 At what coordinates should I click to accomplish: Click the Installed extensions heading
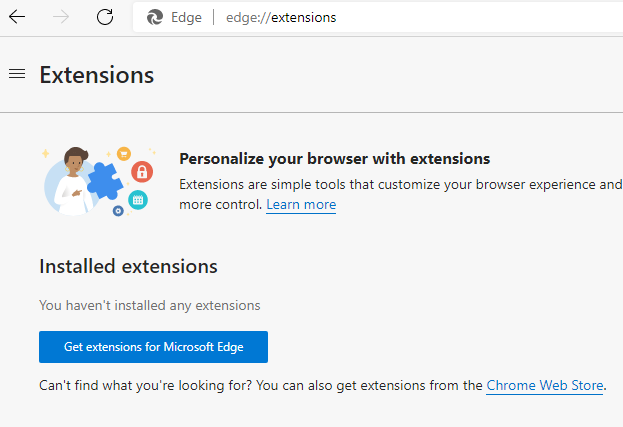pos(128,267)
